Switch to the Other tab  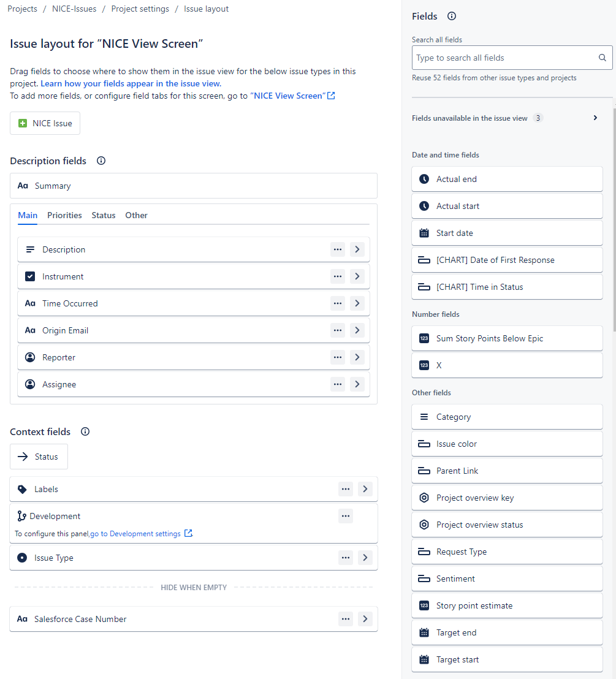pyautogui.click(x=137, y=215)
